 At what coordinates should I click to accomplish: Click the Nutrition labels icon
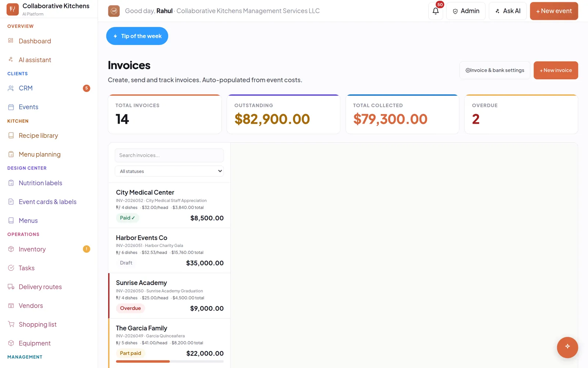[x=11, y=183]
